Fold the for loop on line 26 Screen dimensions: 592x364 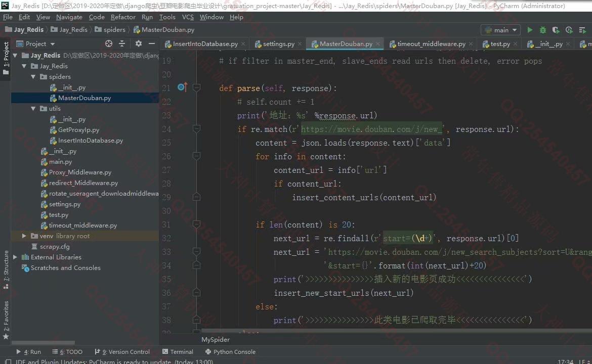click(196, 156)
